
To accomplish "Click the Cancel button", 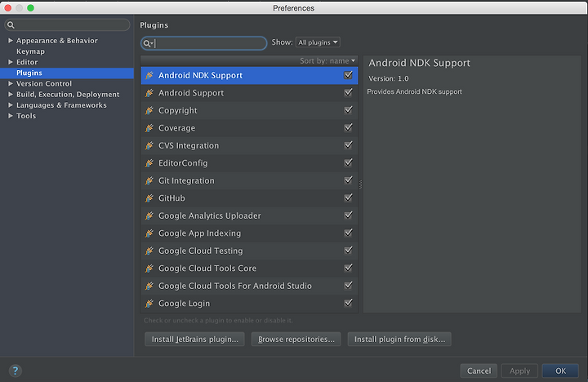I will point(479,371).
